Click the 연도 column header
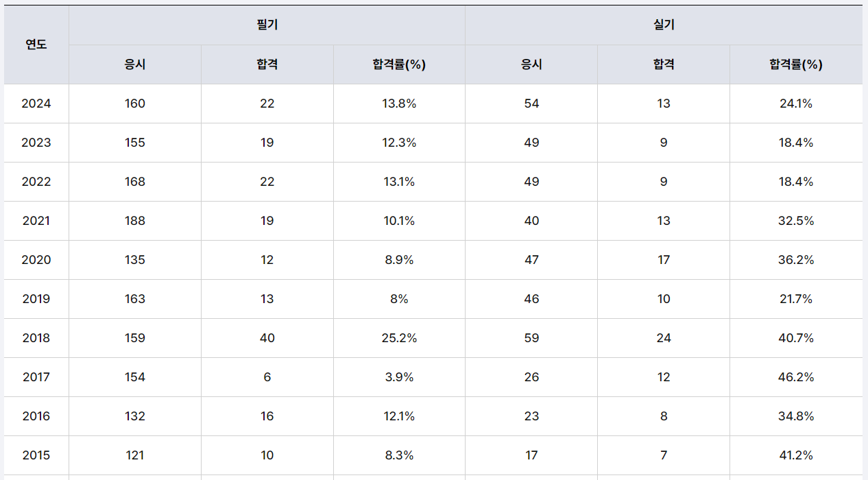Image resolution: width=868 pixels, height=480 pixels. (x=36, y=45)
